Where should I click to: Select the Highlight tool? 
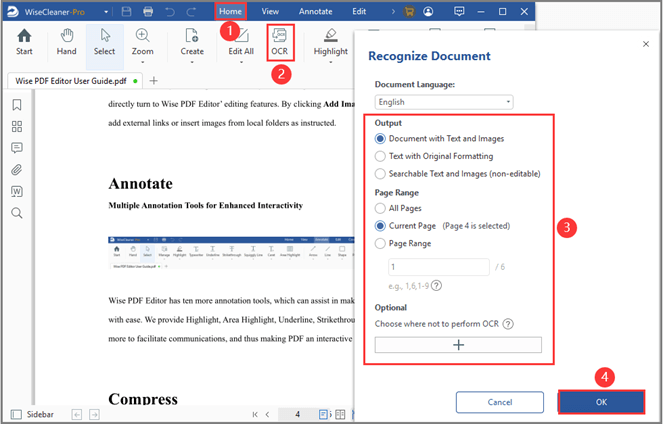(331, 42)
